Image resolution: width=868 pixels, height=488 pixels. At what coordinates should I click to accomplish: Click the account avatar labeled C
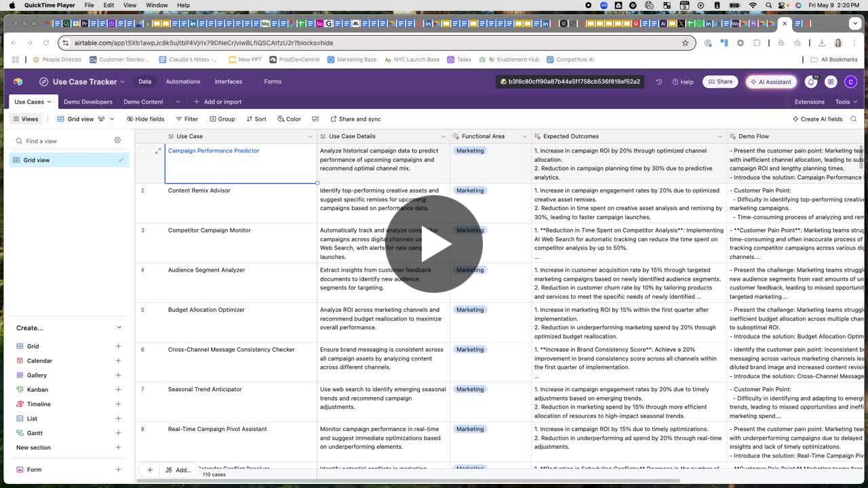tap(850, 81)
